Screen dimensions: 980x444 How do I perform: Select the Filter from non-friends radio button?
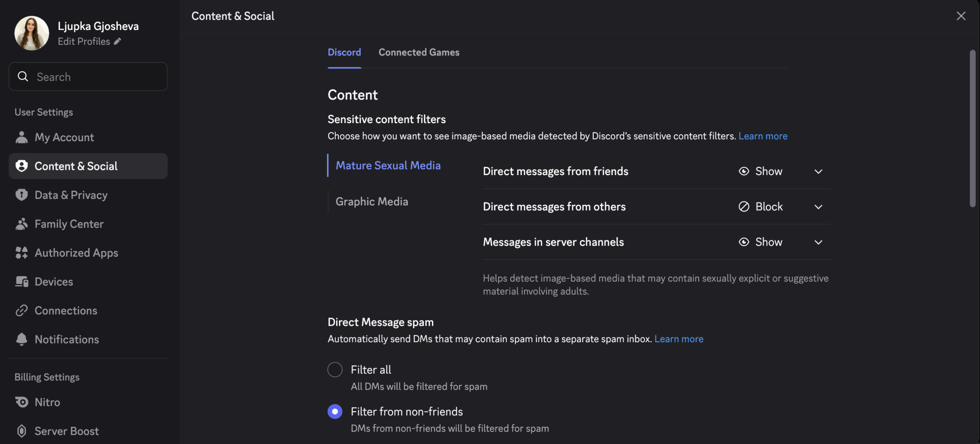[335, 411]
